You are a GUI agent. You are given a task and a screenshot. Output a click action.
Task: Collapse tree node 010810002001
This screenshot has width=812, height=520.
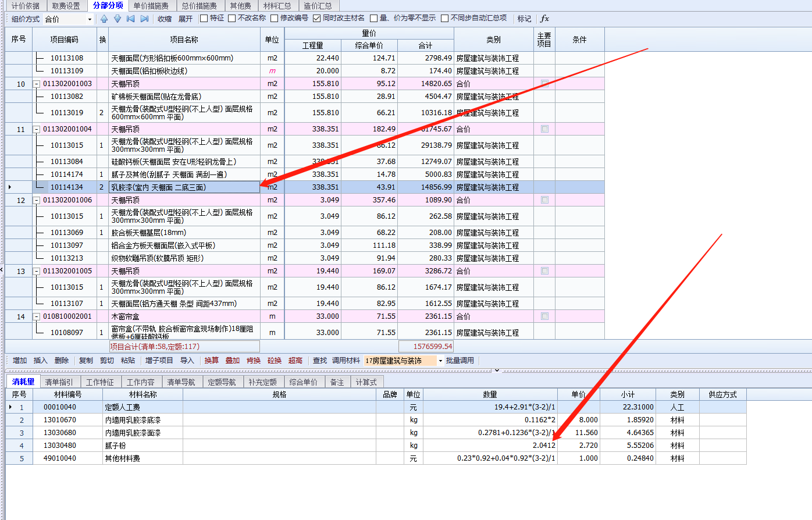pyautogui.click(x=37, y=316)
